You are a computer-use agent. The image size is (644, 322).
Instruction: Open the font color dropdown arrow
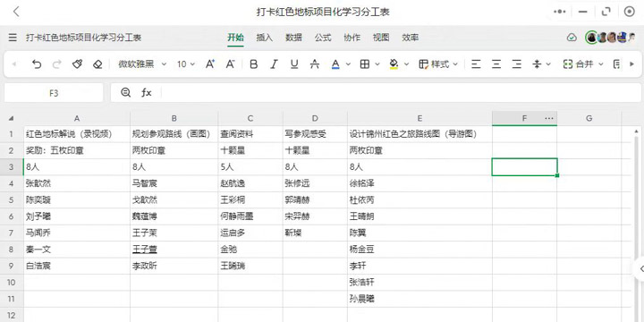[x=348, y=64]
